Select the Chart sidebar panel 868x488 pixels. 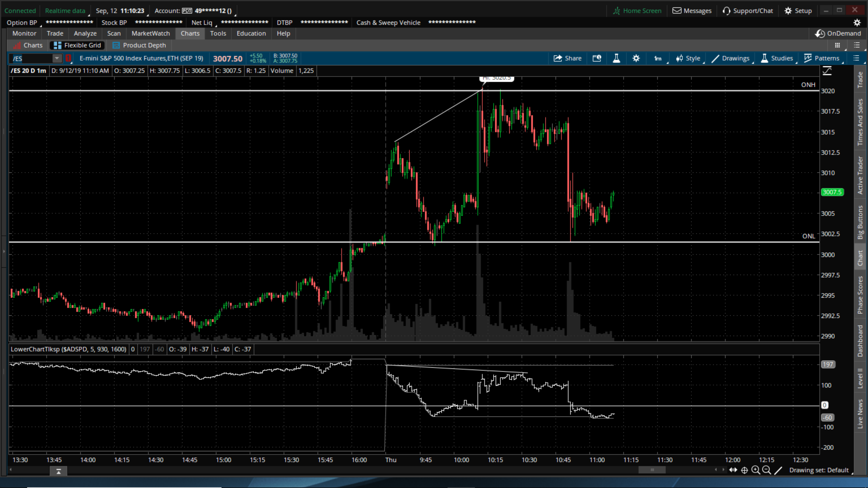[861, 258]
